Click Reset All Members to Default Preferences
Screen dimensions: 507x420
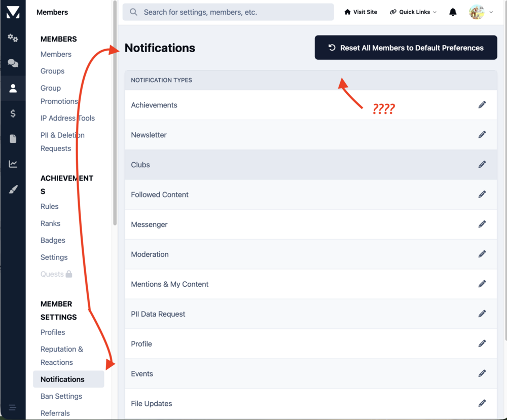[406, 48]
